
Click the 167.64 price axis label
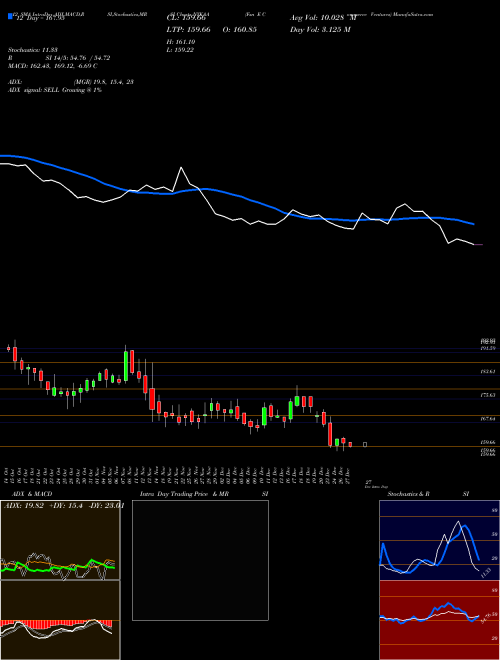[x=488, y=419]
